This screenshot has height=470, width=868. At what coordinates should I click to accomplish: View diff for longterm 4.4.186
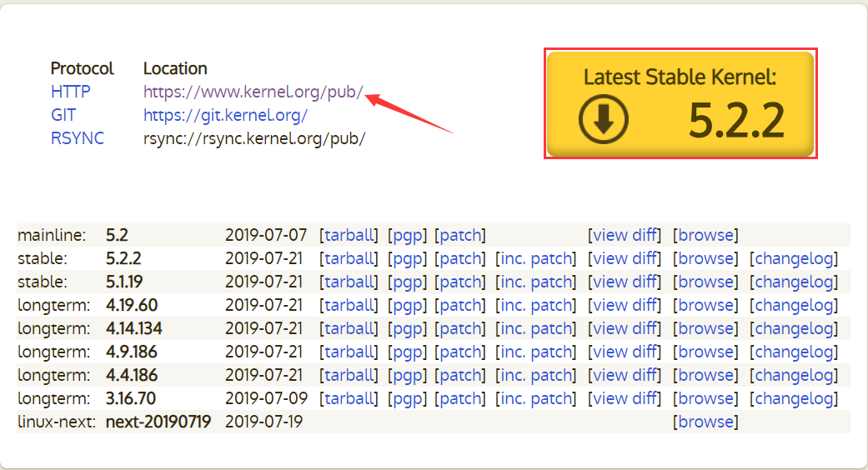pyautogui.click(x=625, y=375)
